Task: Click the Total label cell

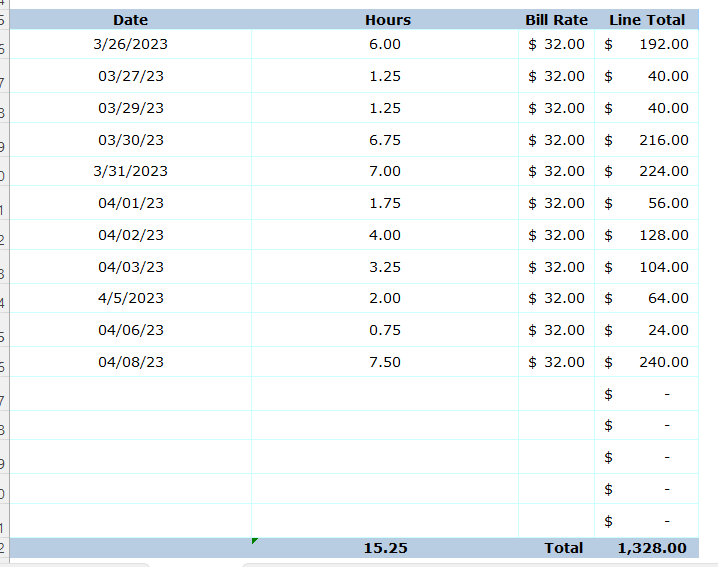Action: 562,548
